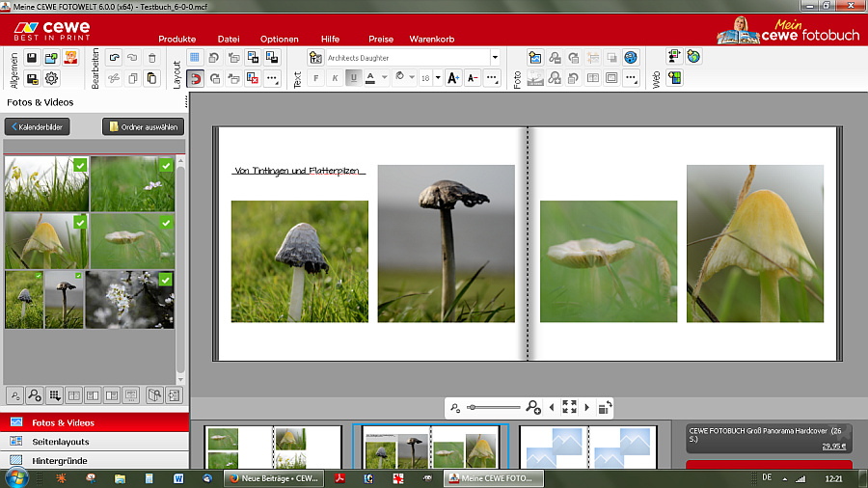Screen dimensions: 868x488
Task: Click the save project icon in Allgemein
Action: [x=32, y=58]
